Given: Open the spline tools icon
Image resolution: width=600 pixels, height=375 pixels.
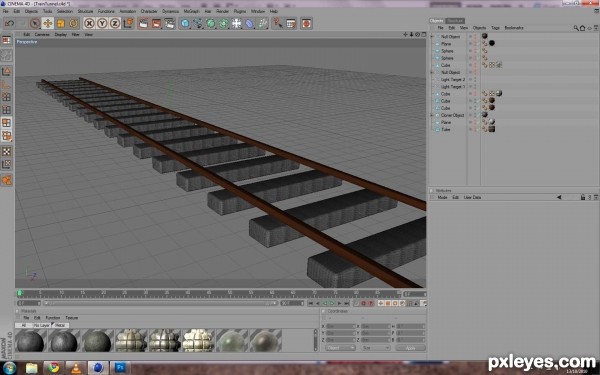Looking at the screenshot, I should pos(198,23).
